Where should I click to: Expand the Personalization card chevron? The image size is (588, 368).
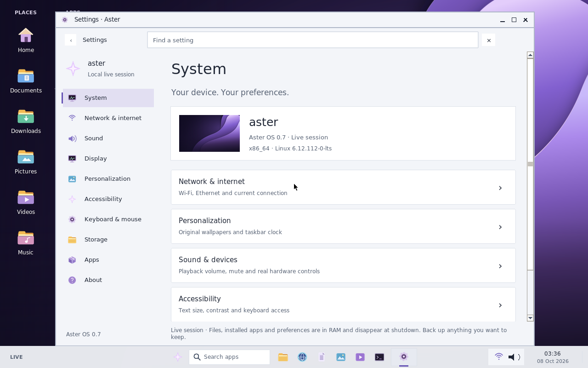500,227
